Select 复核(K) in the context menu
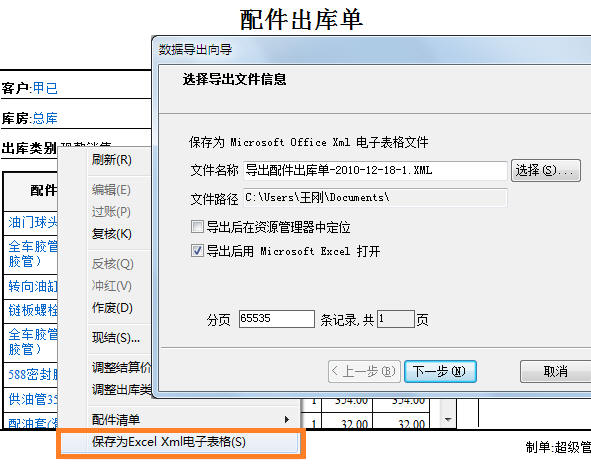This screenshot has width=591, height=471. [x=112, y=234]
